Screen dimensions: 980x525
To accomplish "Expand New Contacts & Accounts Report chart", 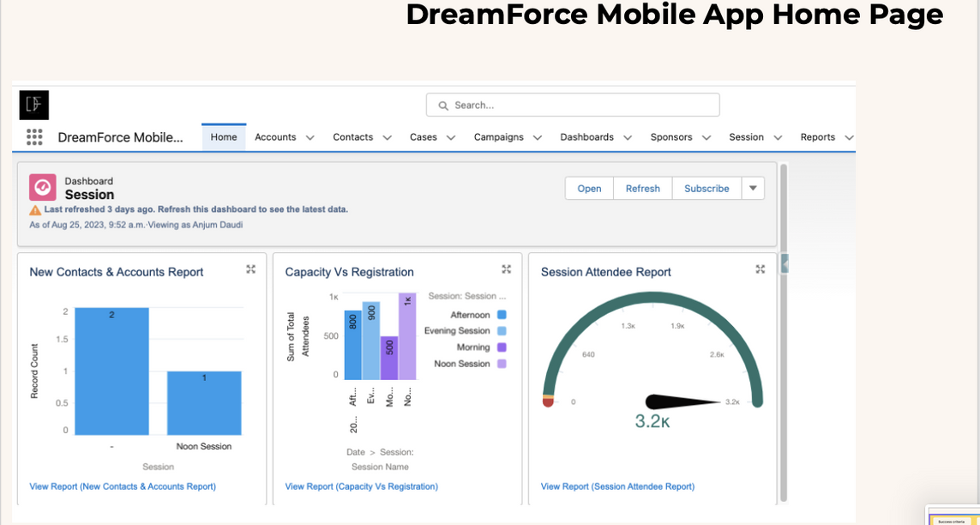I will (x=250, y=269).
